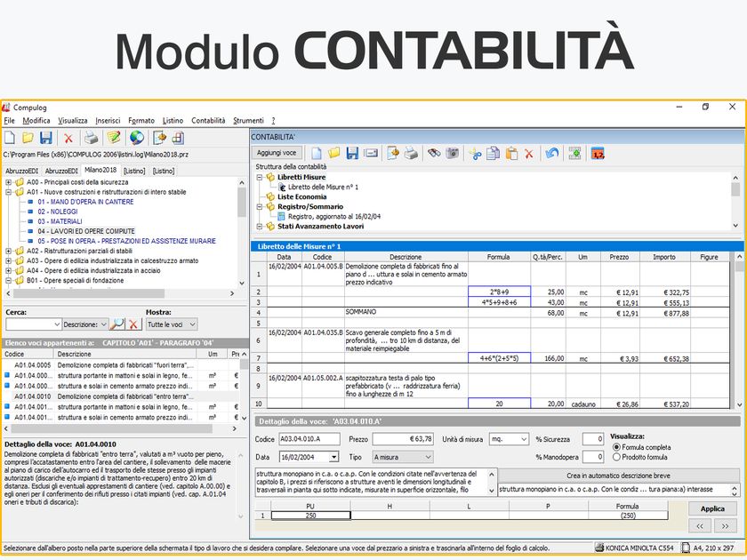Image resolution: width=747 pixels, height=560 pixels.
Task: Click the globe with magnifier icon
Action: [x=137, y=138]
